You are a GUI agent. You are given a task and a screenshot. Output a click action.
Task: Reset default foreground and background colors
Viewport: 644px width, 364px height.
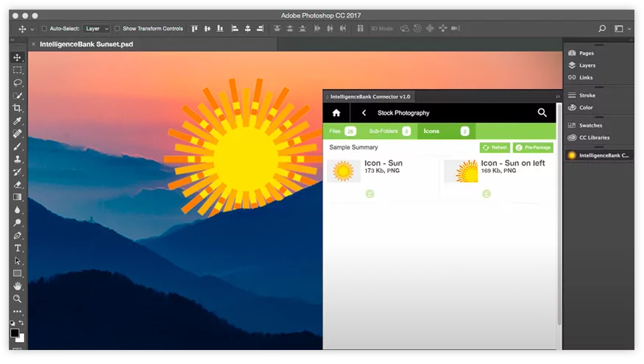coord(13,323)
